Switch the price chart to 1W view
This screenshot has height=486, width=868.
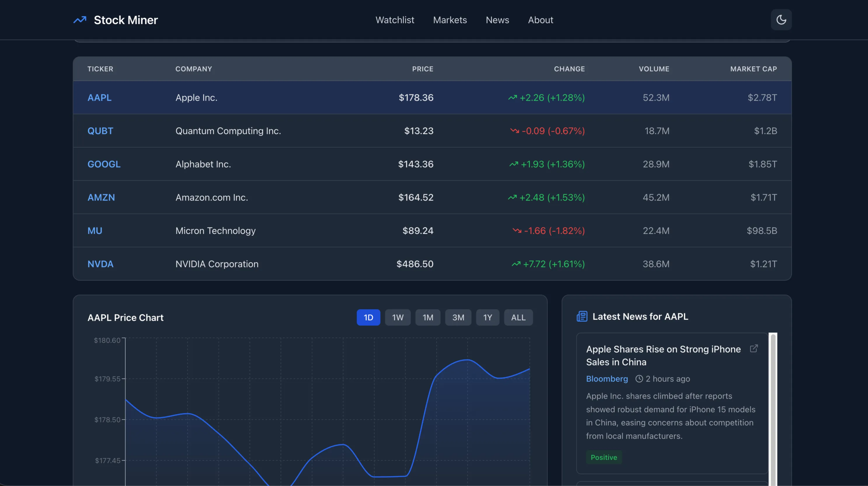pos(398,317)
